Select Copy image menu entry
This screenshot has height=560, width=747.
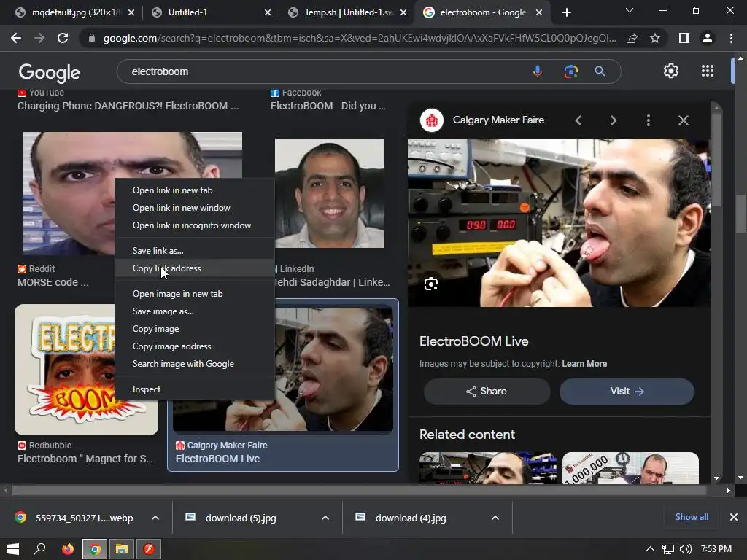coord(194,329)
